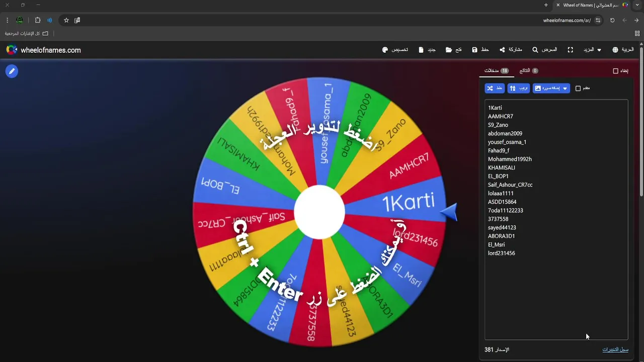
Task: Click the El_Msri entry in the list
Action: 496,244
